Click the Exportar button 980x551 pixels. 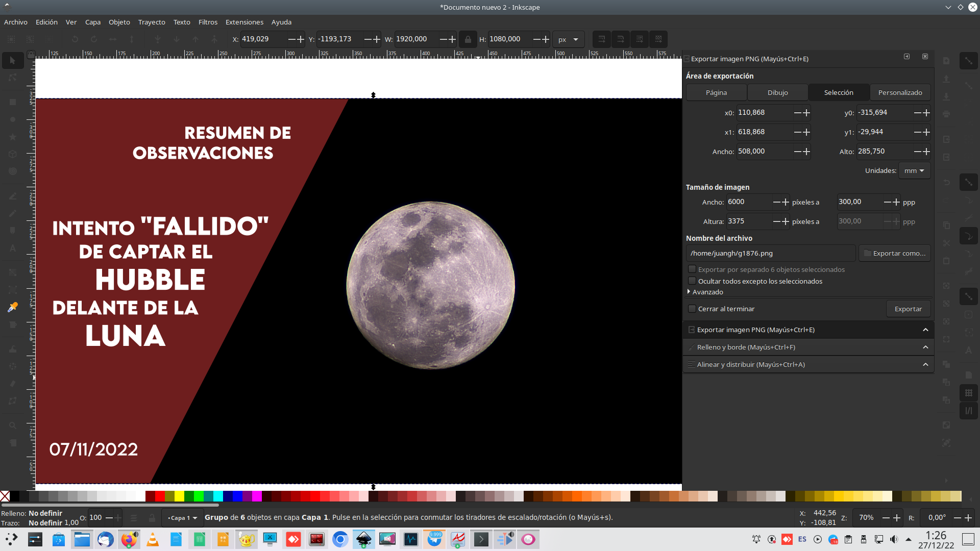[908, 309]
